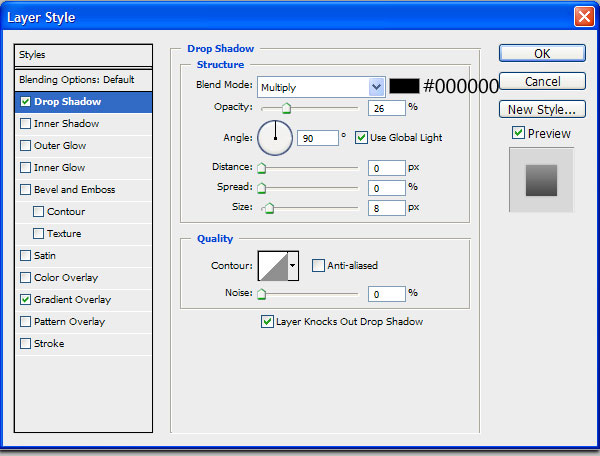Enable the Stroke checkbox
This screenshot has height=456, width=600.
[x=25, y=344]
